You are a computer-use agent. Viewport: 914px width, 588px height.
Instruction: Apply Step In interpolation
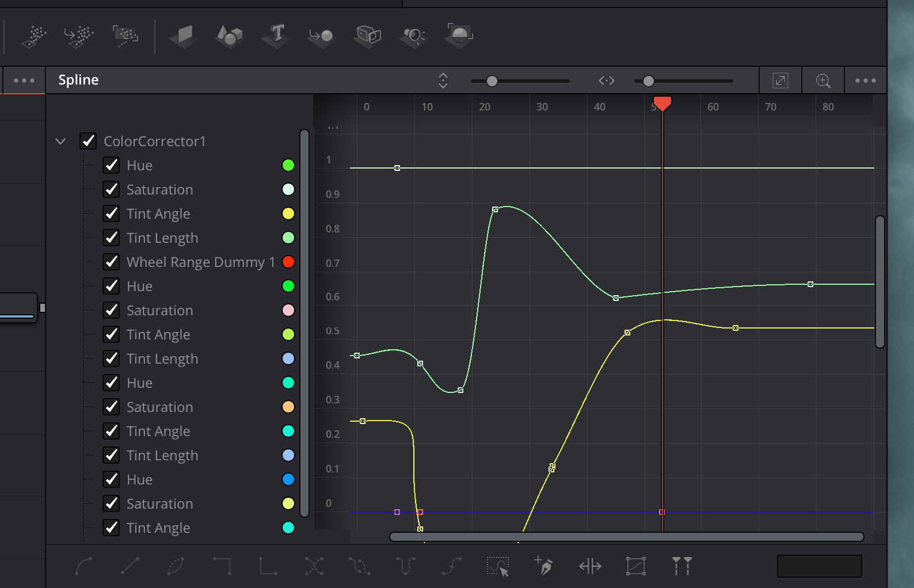coord(222,566)
